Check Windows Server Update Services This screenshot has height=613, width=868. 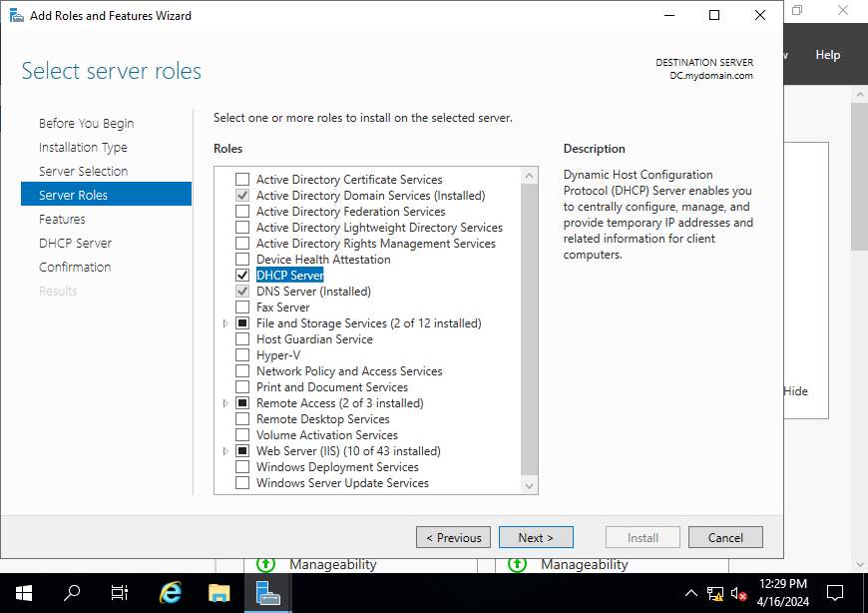click(242, 483)
